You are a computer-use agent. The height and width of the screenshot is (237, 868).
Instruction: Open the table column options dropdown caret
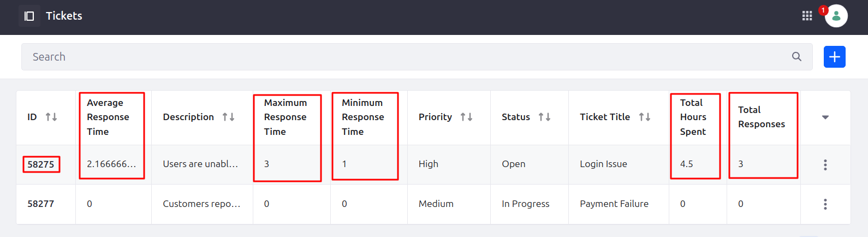coord(825,117)
